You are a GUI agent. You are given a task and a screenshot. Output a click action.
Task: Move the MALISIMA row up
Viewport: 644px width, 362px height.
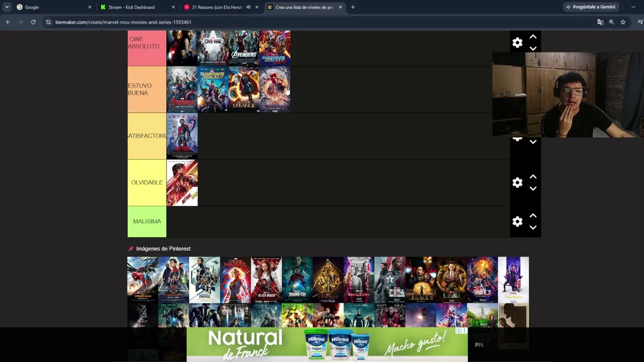click(x=533, y=216)
